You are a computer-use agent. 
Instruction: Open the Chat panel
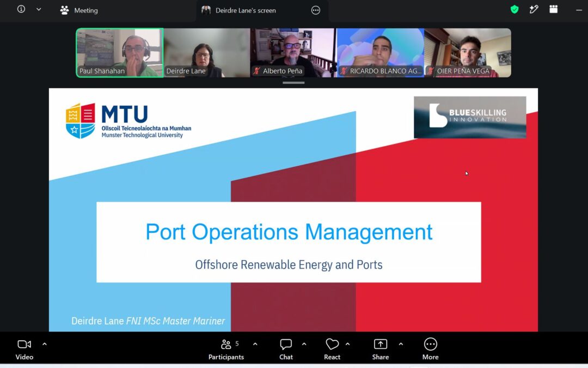point(286,349)
